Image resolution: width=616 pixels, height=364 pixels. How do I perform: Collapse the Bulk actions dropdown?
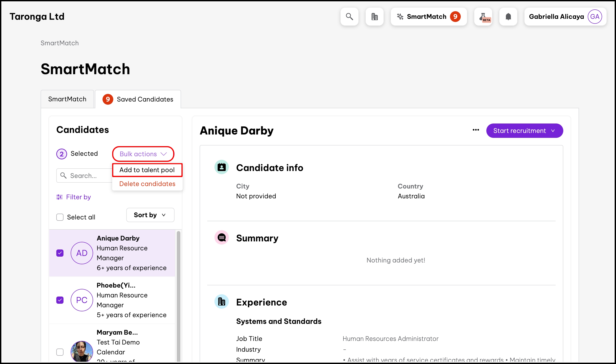pos(143,154)
